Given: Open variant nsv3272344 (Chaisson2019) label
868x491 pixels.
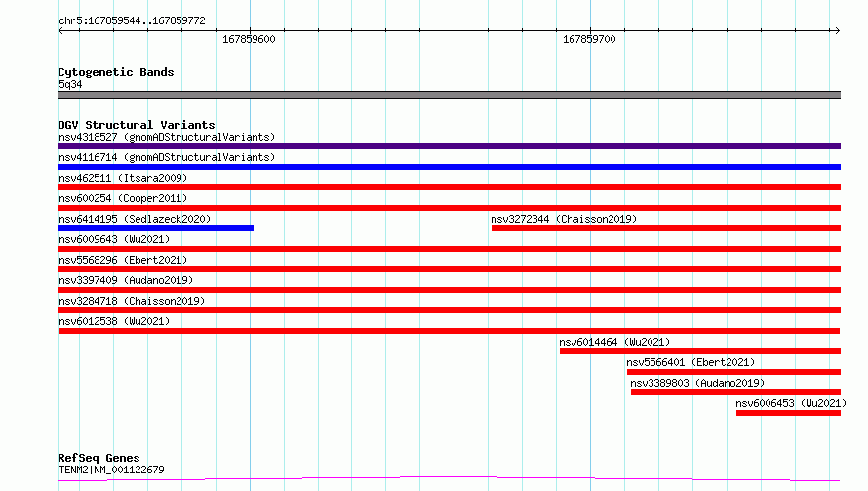Looking at the screenshot, I should tap(564, 219).
